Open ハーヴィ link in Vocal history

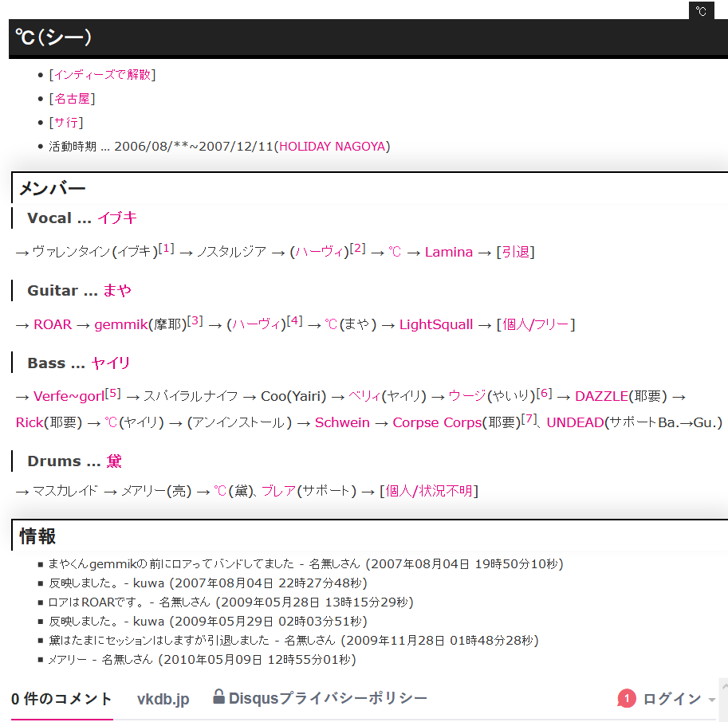[x=320, y=252]
